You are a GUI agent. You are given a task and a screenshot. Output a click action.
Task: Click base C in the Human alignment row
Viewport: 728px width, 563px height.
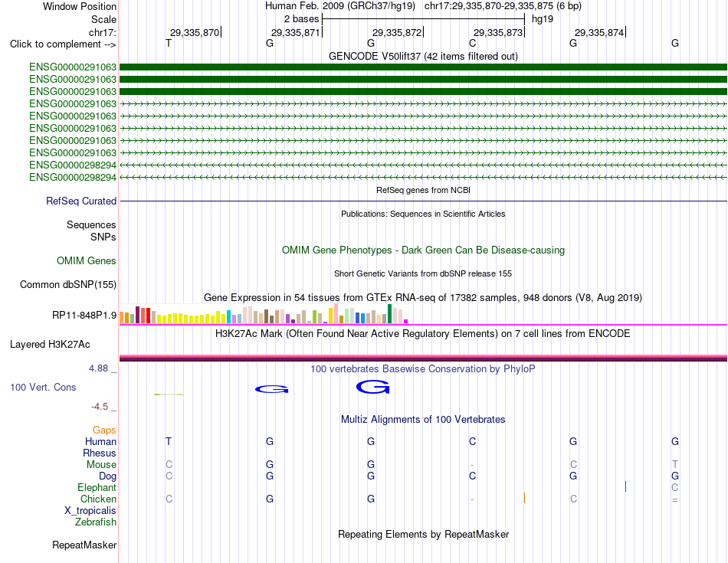[x=472, y=441]
